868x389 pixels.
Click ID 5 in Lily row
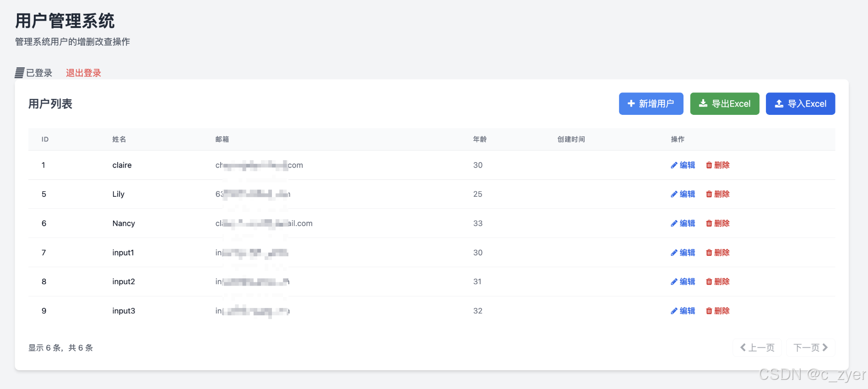[43, 194]
